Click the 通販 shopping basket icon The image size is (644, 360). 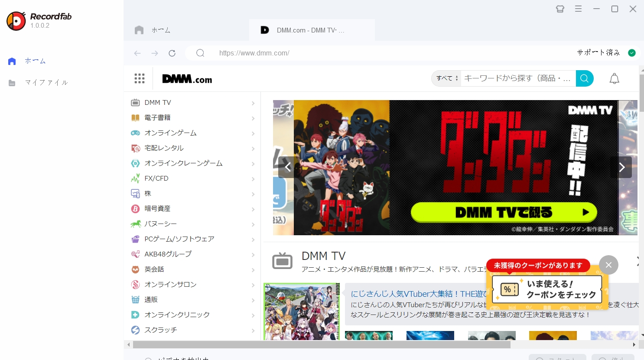[x=135, y=300]
